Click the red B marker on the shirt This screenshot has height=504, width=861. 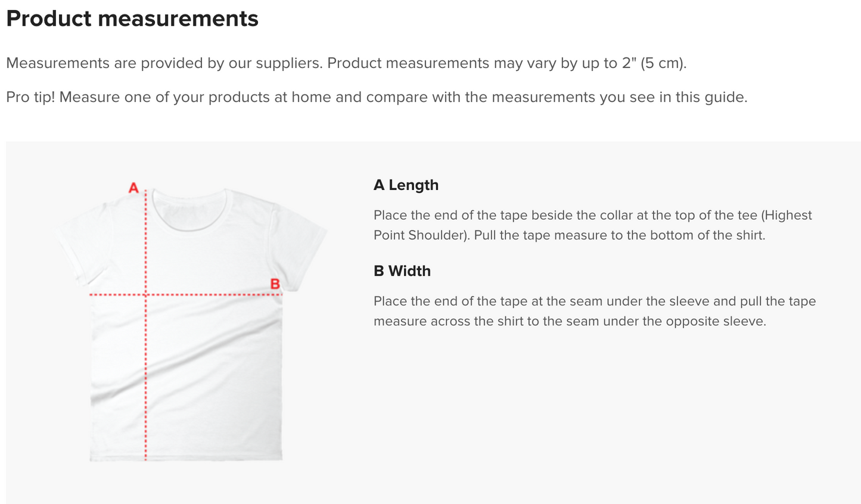[x=275, y=284]
